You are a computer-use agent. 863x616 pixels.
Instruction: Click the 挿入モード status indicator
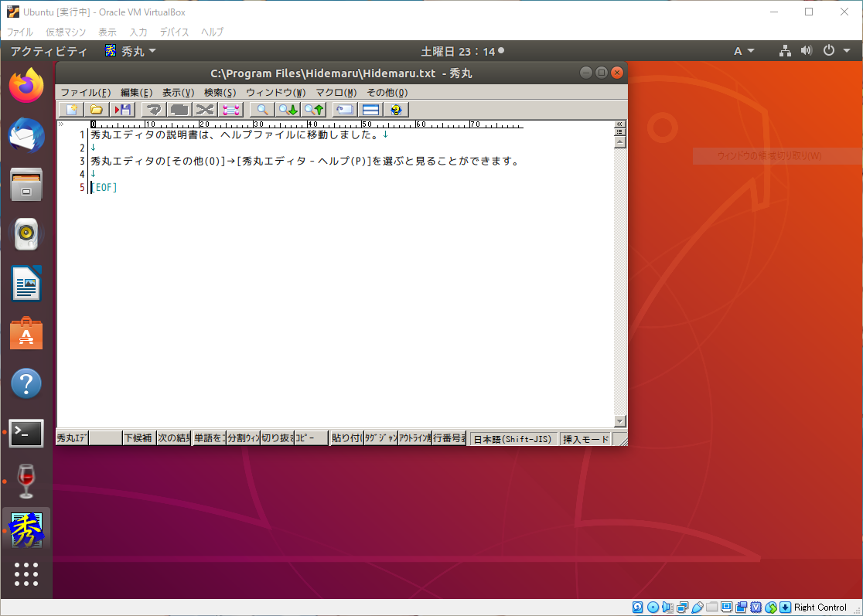point(585,439)
